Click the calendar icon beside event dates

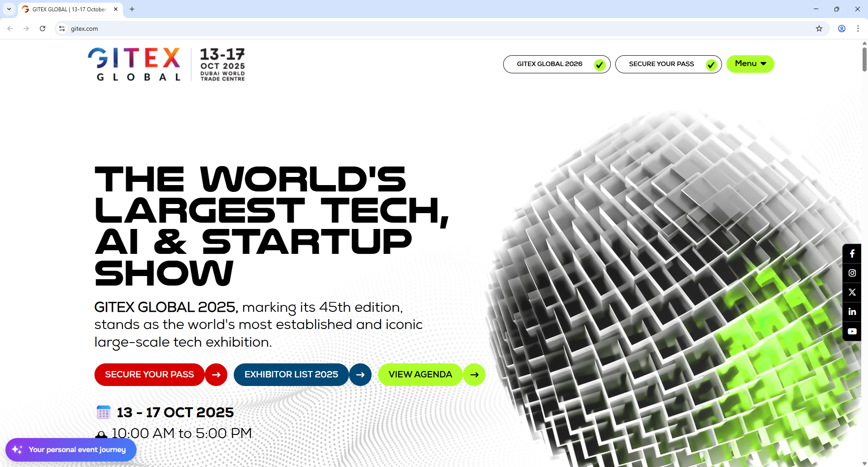click(103, 412)
